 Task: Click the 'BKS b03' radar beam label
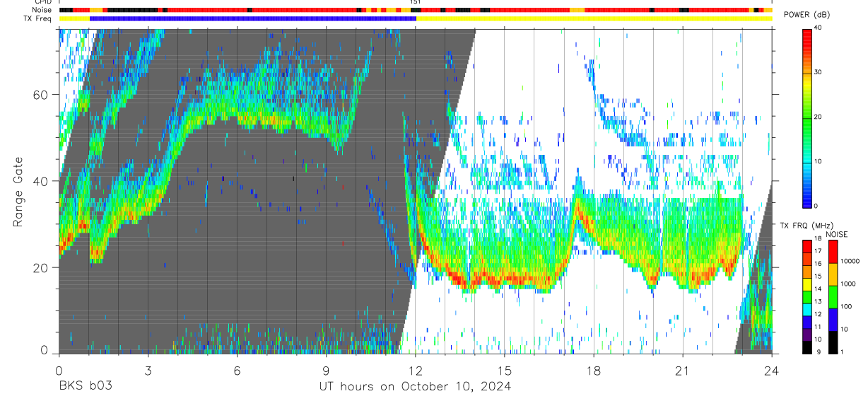point(85,387)
